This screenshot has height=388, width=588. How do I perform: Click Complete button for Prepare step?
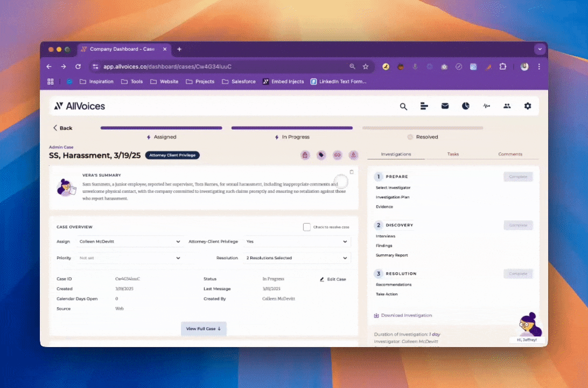pos(518,177)
